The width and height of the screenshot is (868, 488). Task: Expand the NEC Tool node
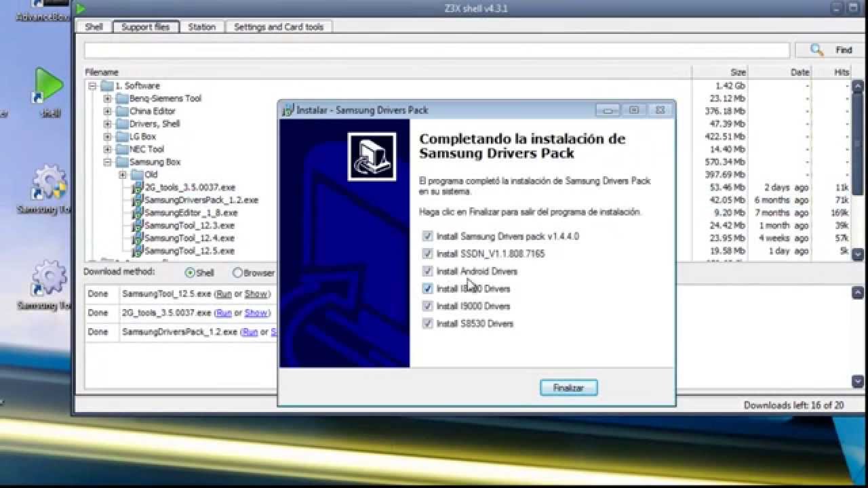click(x=107, y=149)
